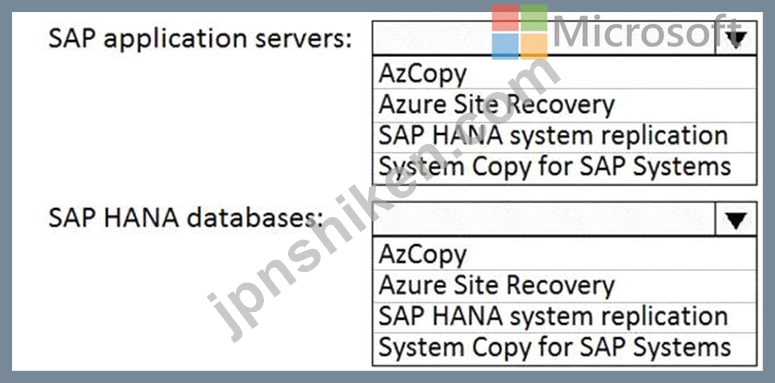This screenshot has height=383, width=775.
Task: Click the yellow square of the Microsoft logo
Action: (x=534, y=46)
